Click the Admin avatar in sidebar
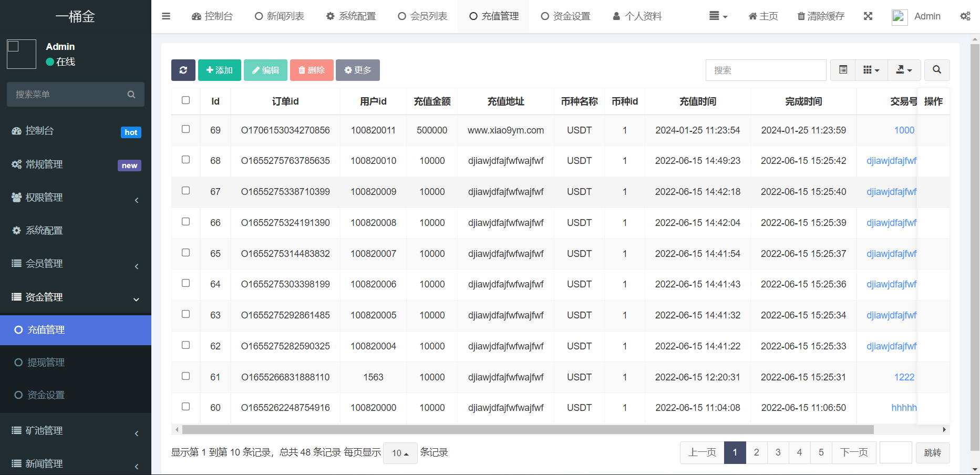Screen dimensions: 980x475 pyautogui.click(x=22, y=54)
